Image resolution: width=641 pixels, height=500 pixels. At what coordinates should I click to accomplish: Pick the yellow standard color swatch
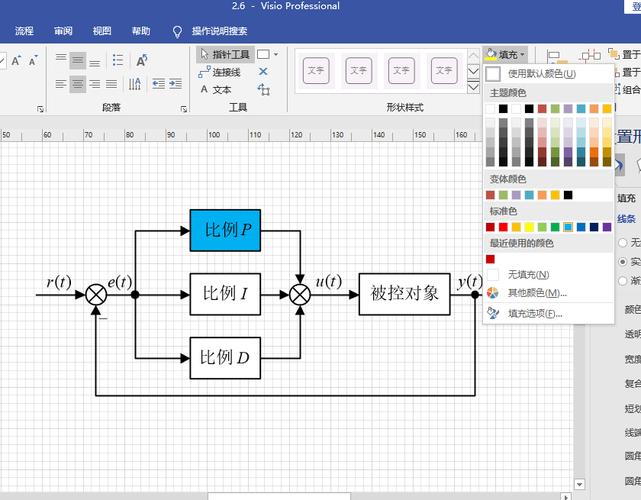(x=529, y=227)
